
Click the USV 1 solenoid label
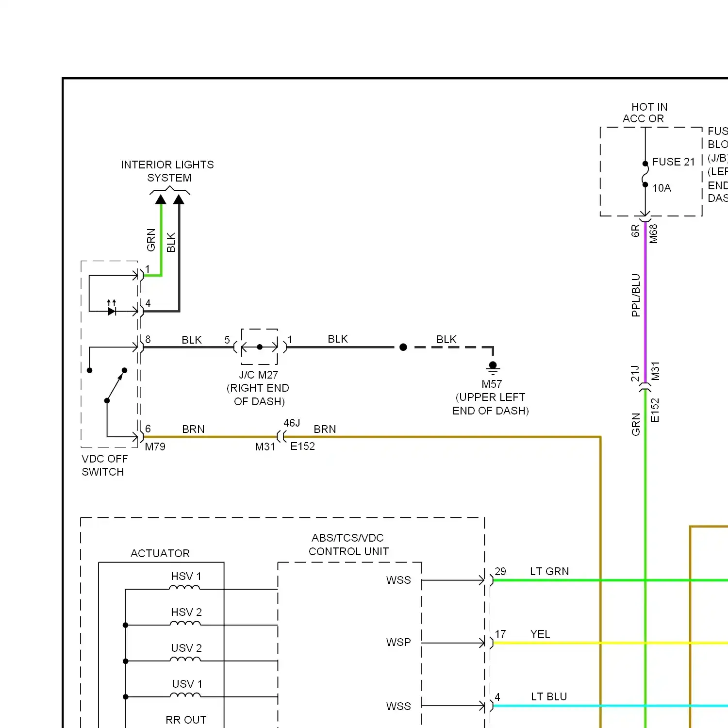click(187, 684)
